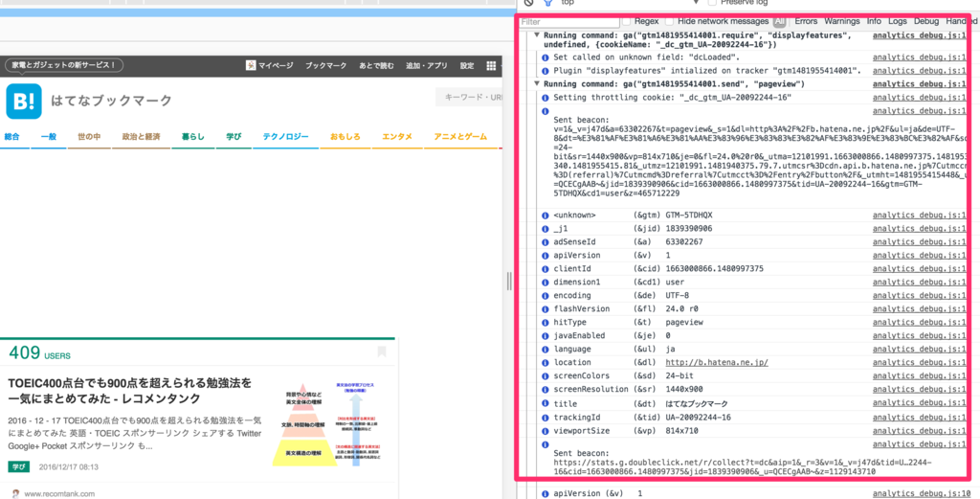The height and width of the screenshot is (499, 980).
Task: Collapse the 'send pageview' command group
Action: click(536, 83)
